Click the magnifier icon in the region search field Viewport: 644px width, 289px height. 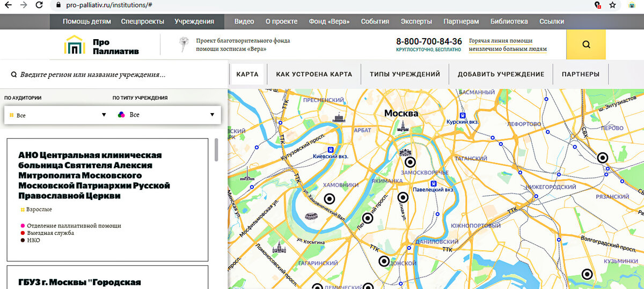coord(13,75)
